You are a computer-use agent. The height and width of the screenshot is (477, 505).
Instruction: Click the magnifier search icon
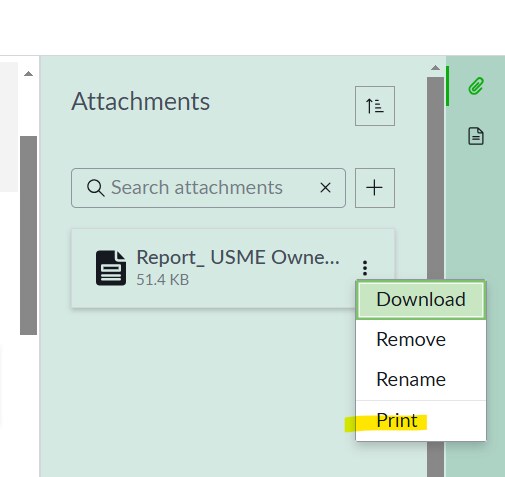pos(96,188)
